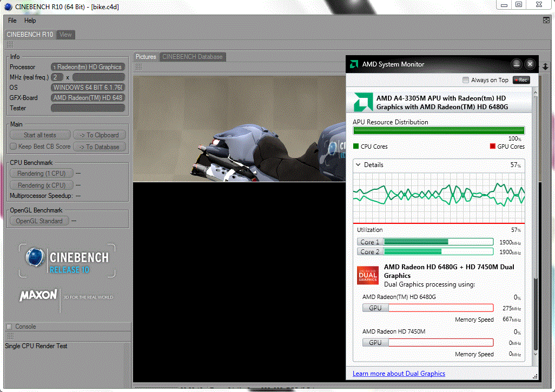Minimize the AMD System Monitor window
Viewport: 555px width, 392px height.
click(x=517, y=64)
